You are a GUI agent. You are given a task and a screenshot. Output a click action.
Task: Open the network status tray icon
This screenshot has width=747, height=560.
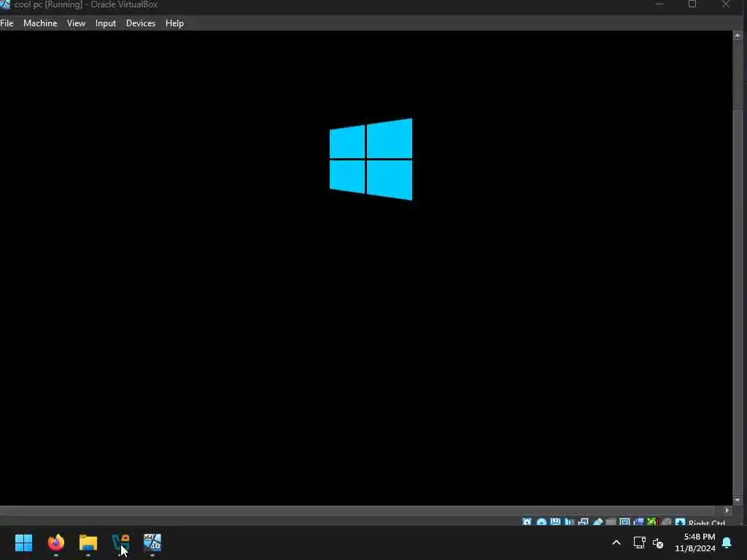(639, 542)
